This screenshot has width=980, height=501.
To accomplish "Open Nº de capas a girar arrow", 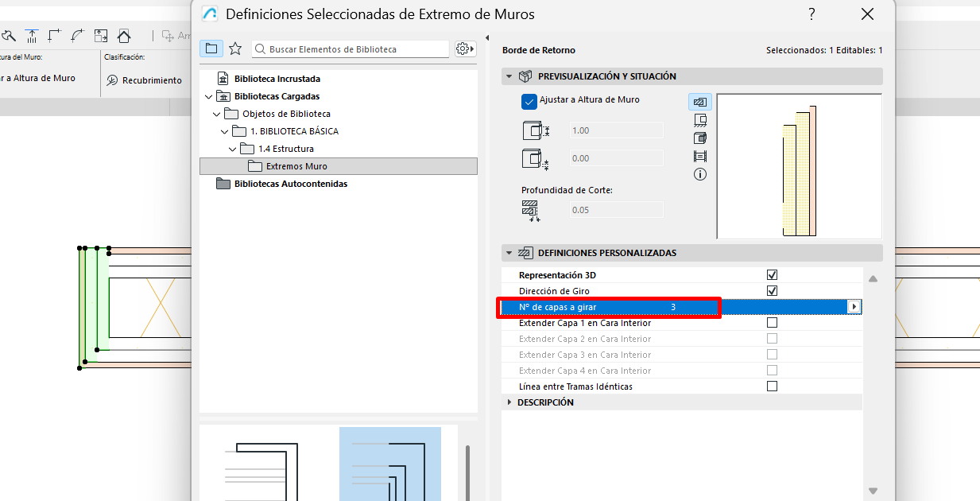I will 854,307.
